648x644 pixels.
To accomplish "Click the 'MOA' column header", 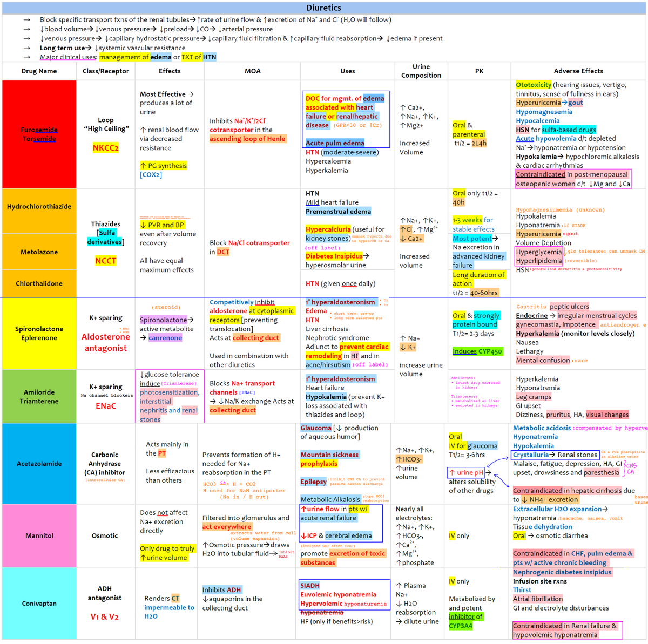I will [253, 71].
